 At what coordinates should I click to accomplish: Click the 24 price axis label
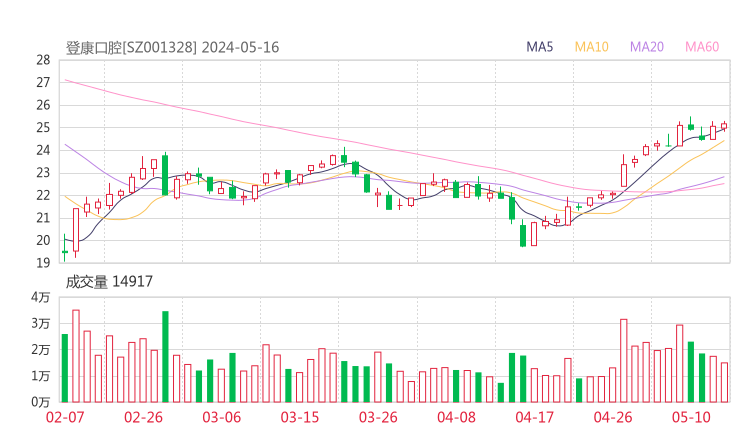[43, 150]
